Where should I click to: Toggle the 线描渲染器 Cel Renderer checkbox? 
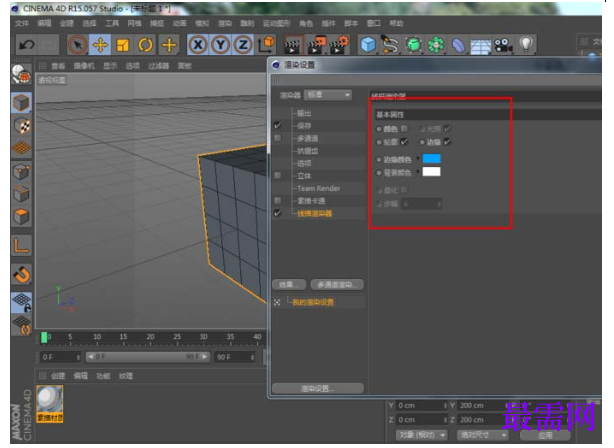coord(278,213)
